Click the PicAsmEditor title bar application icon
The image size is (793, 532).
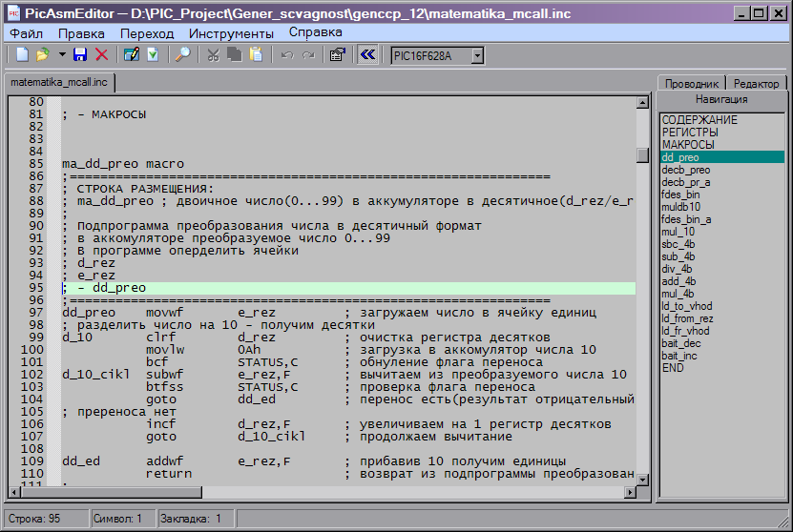(x=13, y=13)
